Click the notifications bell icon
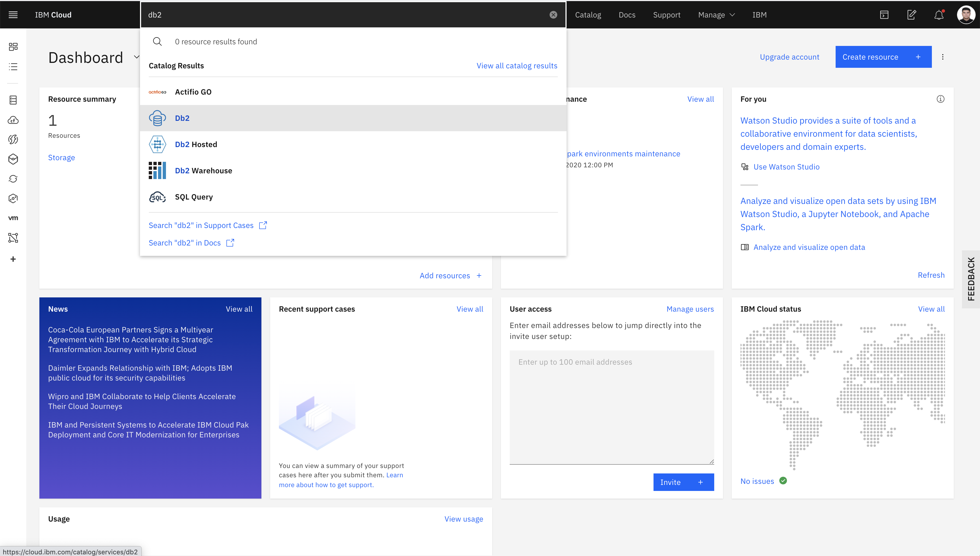Image resolution: width=980 pixels, height=556 pixels. coord(939,14)
